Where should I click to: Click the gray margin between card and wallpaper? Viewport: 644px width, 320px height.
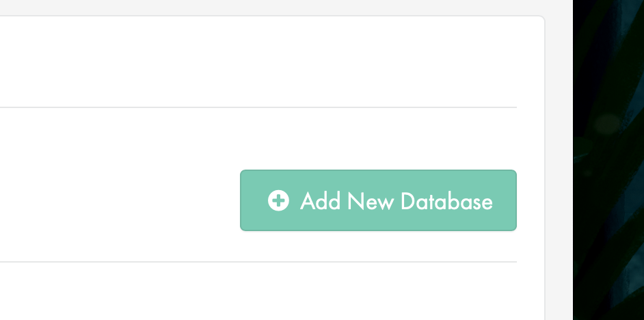click(x=559, y=164)
